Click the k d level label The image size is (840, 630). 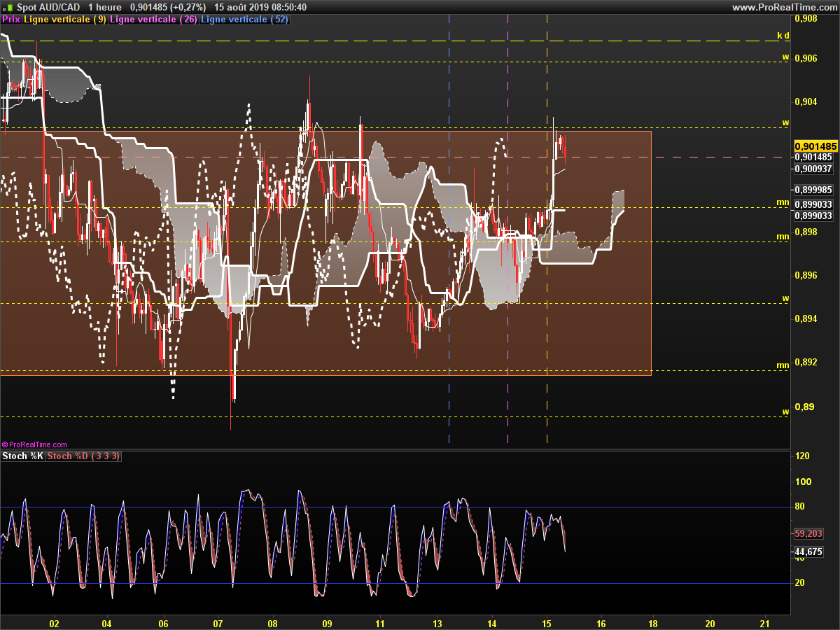[x=783, y=35]
